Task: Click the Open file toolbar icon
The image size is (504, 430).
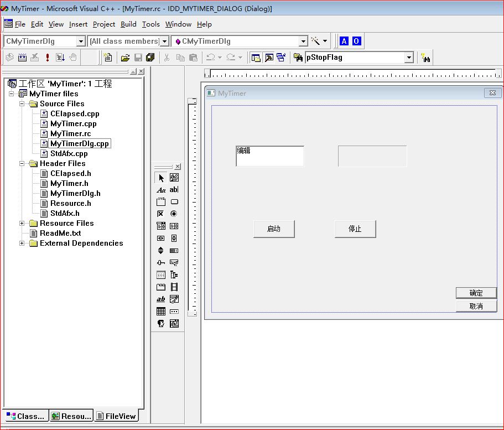Action: tap(125, 58)
